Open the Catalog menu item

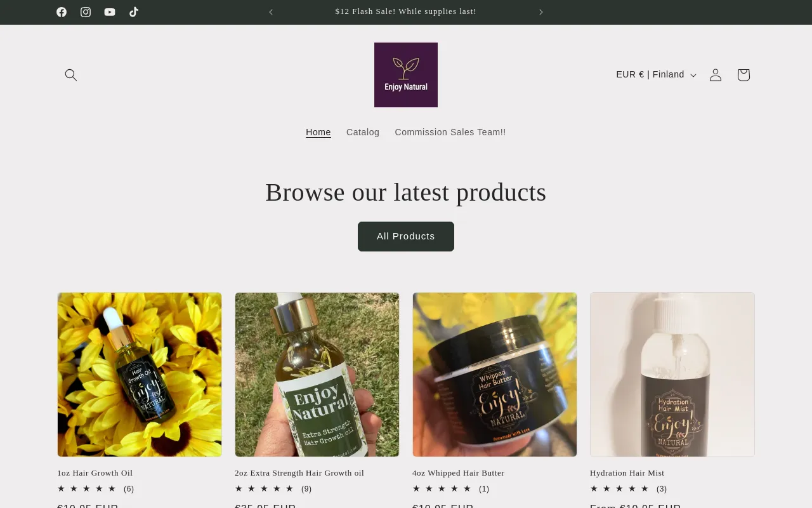click(x=363, y=132)
